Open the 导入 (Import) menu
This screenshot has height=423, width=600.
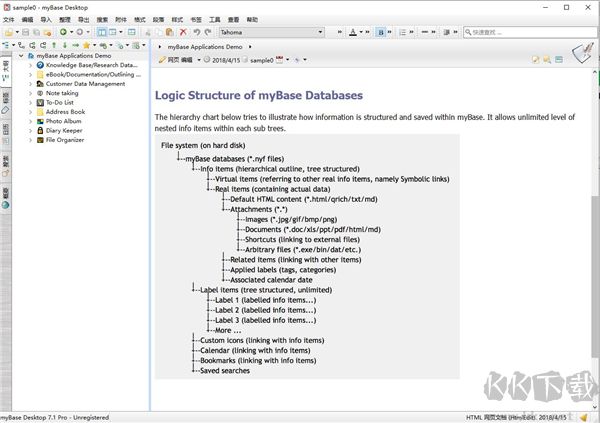tap(46, 20)
